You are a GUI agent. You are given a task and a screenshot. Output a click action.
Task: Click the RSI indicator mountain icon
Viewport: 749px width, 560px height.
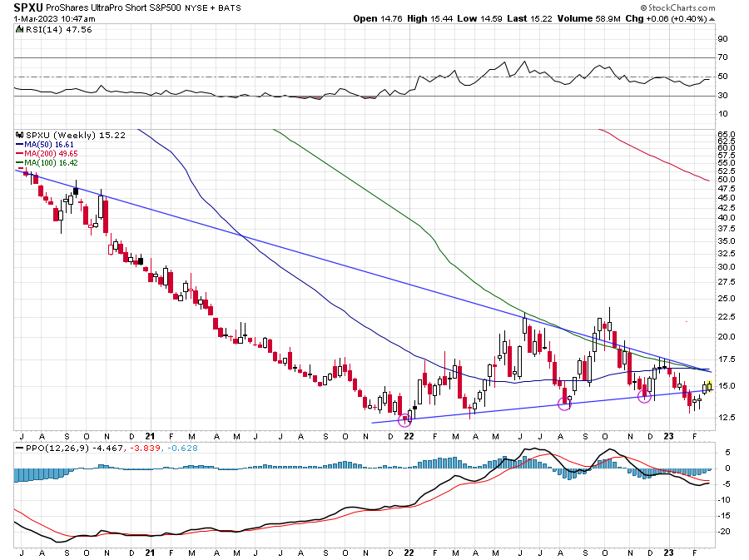(x=19, y=30)
